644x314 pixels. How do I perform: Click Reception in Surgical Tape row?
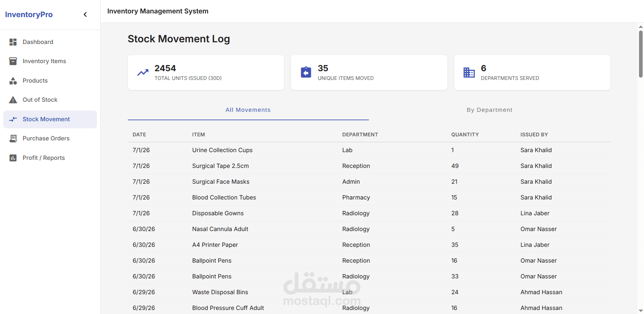pyautogui.click(x=356, y=166)
